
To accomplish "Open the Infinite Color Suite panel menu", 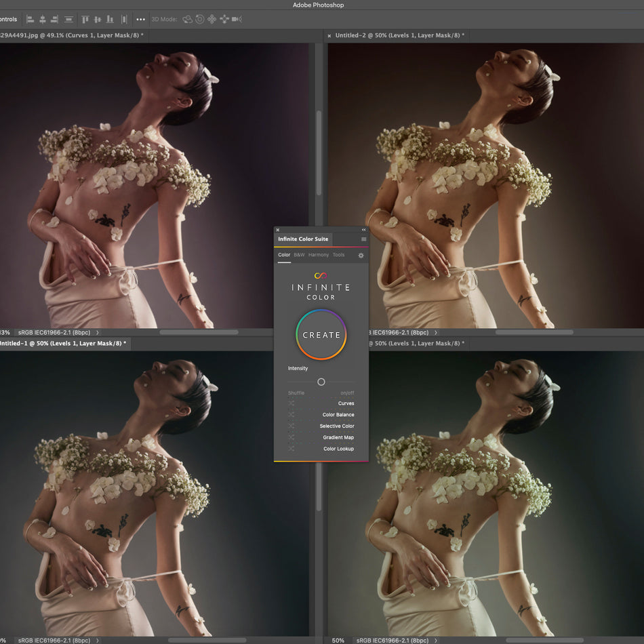I will click(363, 239).
